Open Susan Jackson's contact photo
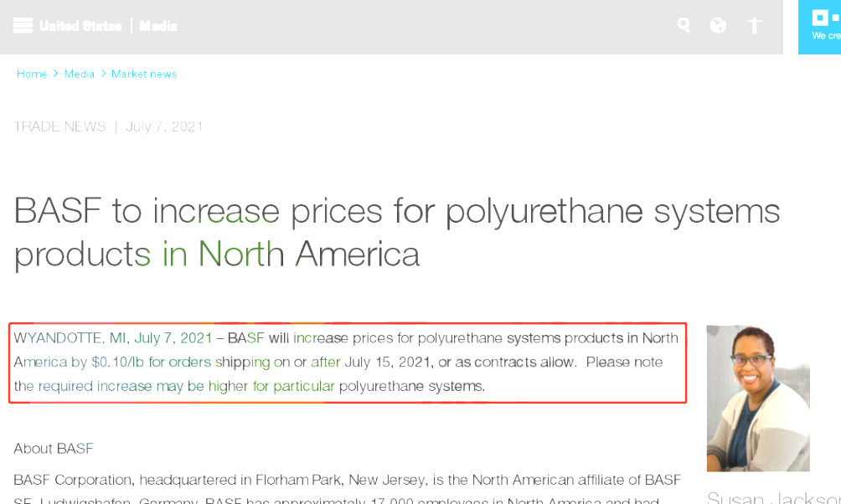 tap(758, 399)
